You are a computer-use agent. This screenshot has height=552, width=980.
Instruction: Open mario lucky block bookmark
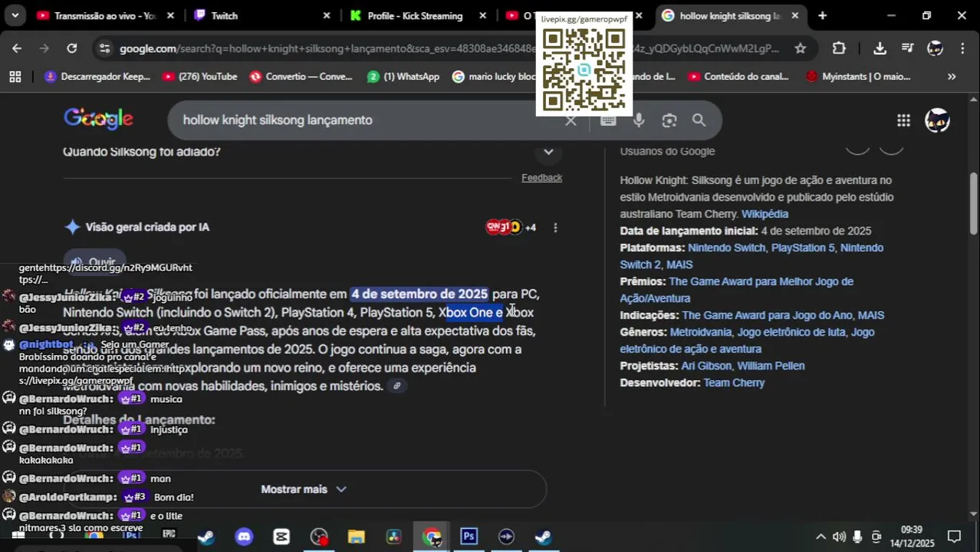(x=494, y=77)
